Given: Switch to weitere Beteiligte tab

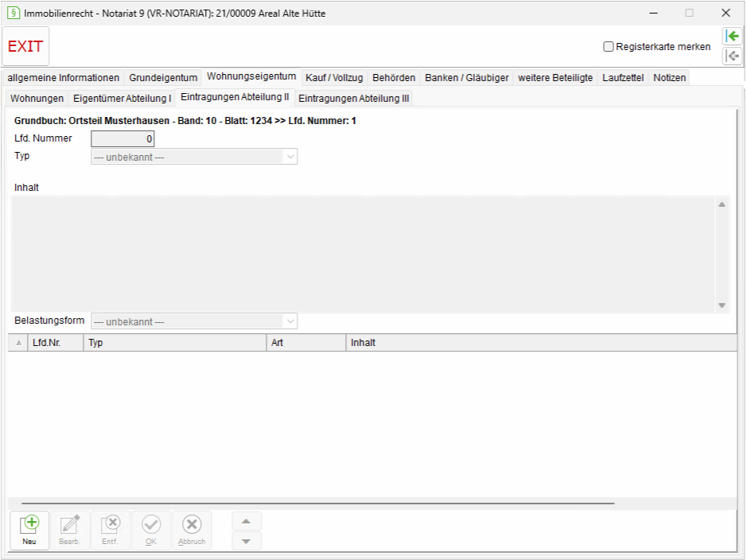Looking at the screenshot, I should click(555, 78).
